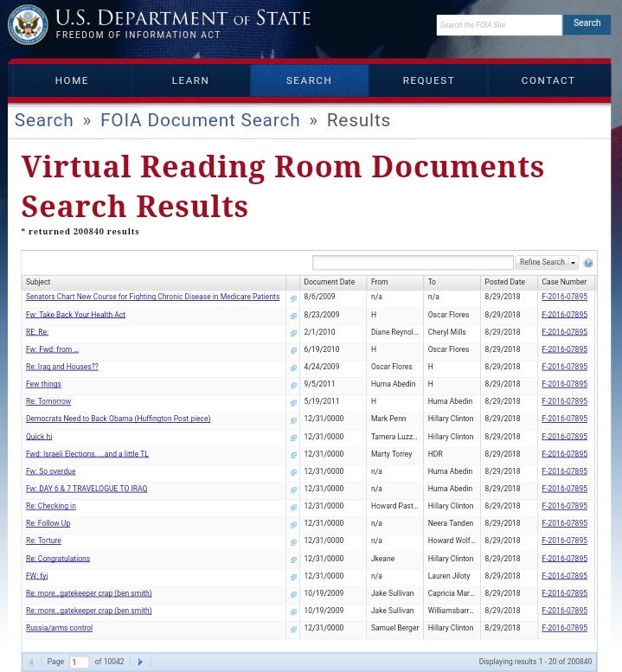Open document icon for 'Re: Torture' row
The image size is (622, 672).
tap(293, 542)
